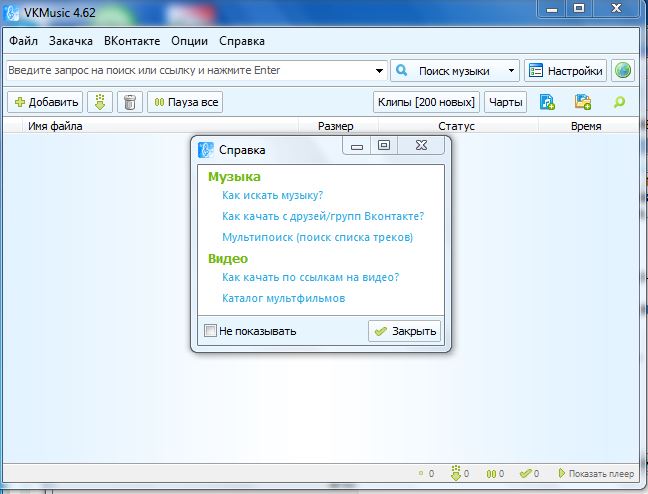648x494 pixels.
Task: Click the Музыка heading in help dialog
Action: (234, 177)
